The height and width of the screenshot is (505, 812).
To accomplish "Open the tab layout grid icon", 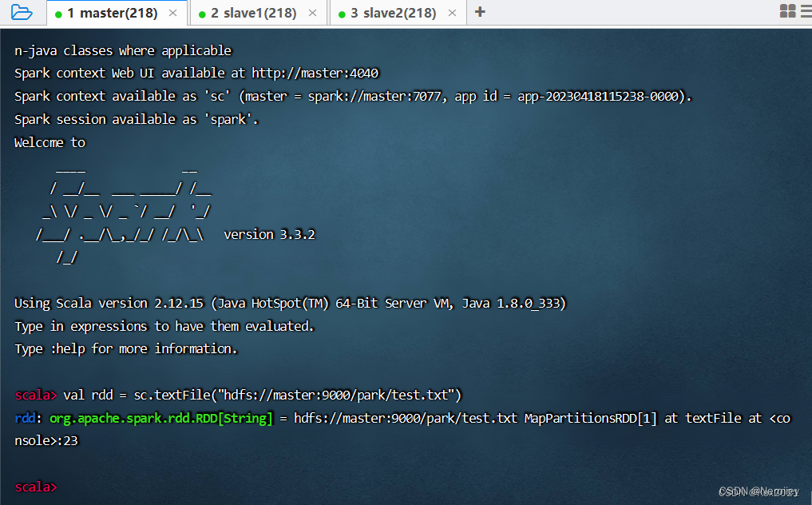I will [788, 11].
